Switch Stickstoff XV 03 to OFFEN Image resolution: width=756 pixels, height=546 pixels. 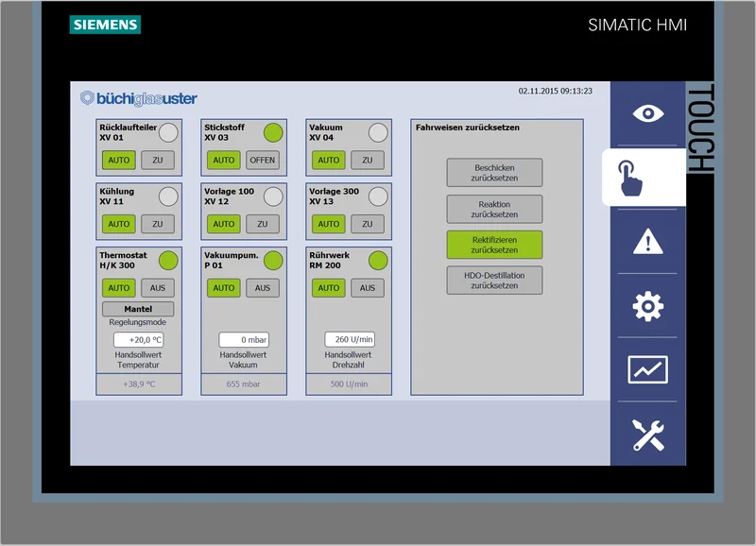(263, 160)
